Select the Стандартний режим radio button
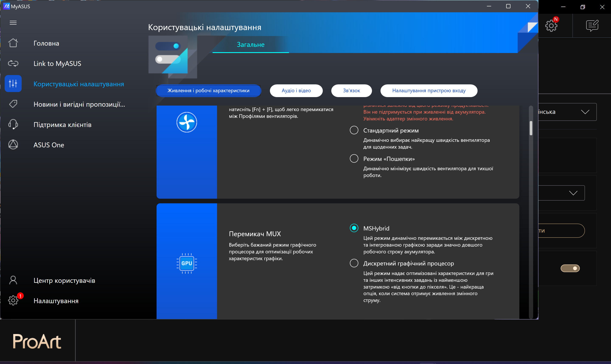611x364 pixels. (x=354, y=130)
